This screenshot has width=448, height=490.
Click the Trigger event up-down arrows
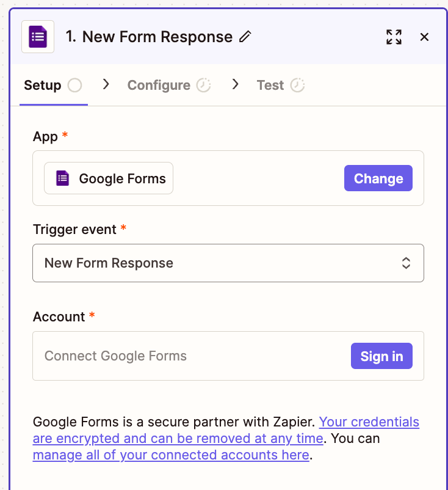(406, 263)
